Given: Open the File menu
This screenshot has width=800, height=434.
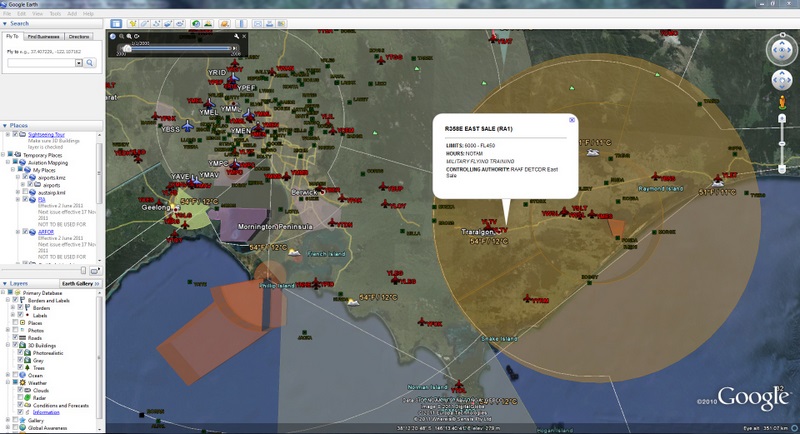Looking at the screenshot, I should pyautogui.click(x=7, y=14).
